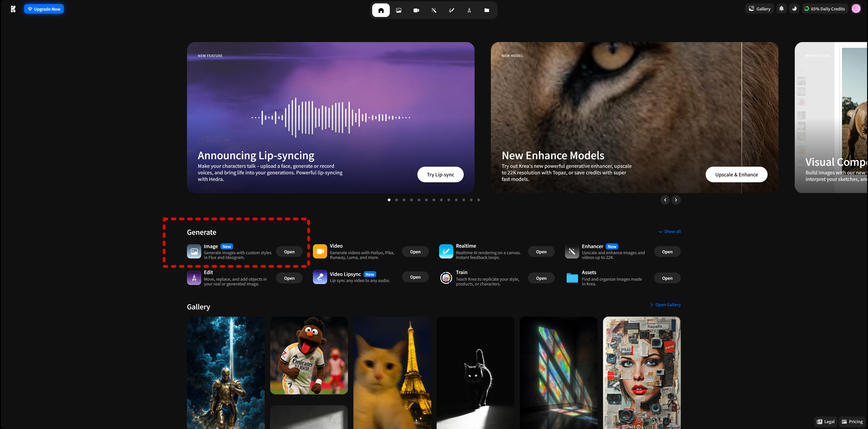
Task: Open the Edit compass nav icon
Action: [x=469, y=10]
